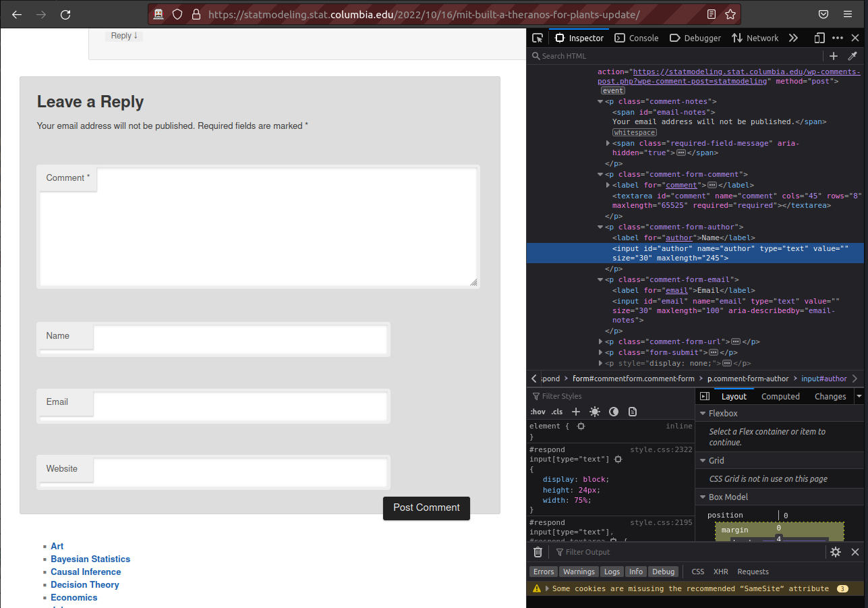868x608 pixels.
Task: Toggle the Errors console filter
Action: 544,572
